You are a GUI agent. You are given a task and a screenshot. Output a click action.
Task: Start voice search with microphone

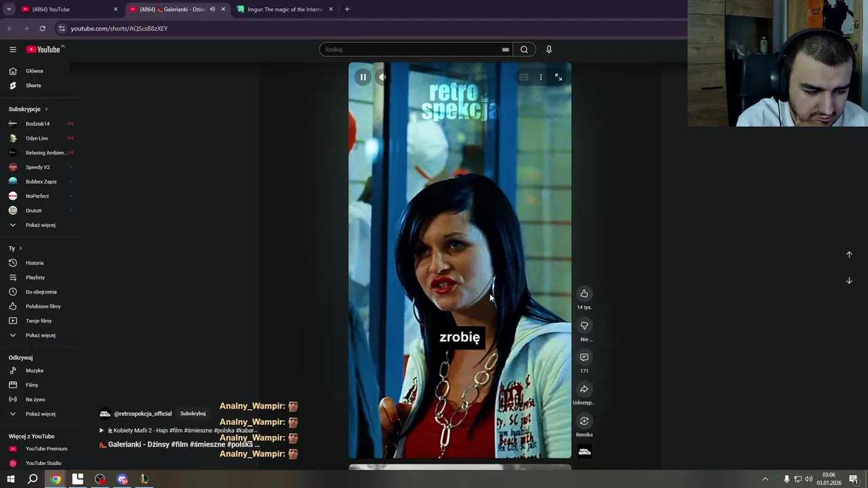tap(549, 49)
